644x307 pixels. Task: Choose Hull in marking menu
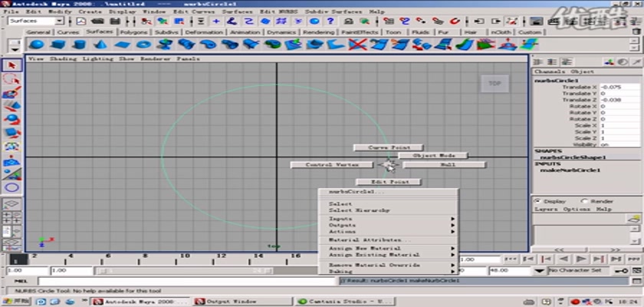[445, 165]
